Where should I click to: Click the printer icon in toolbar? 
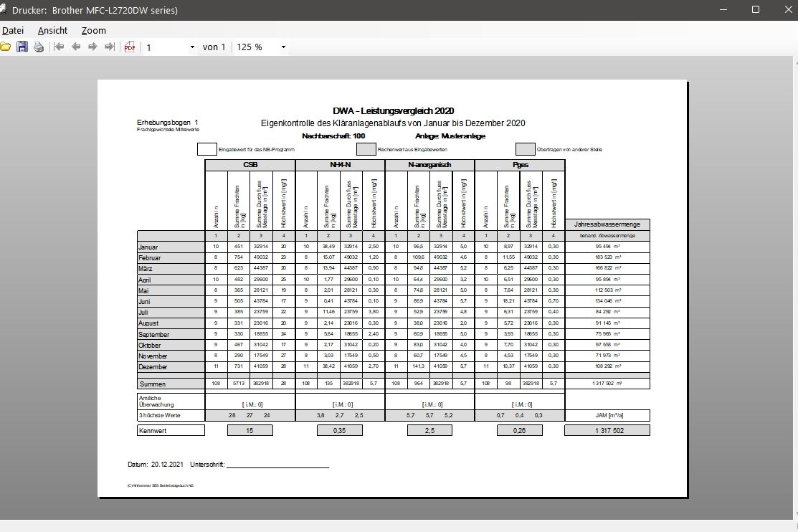point(39,47)
